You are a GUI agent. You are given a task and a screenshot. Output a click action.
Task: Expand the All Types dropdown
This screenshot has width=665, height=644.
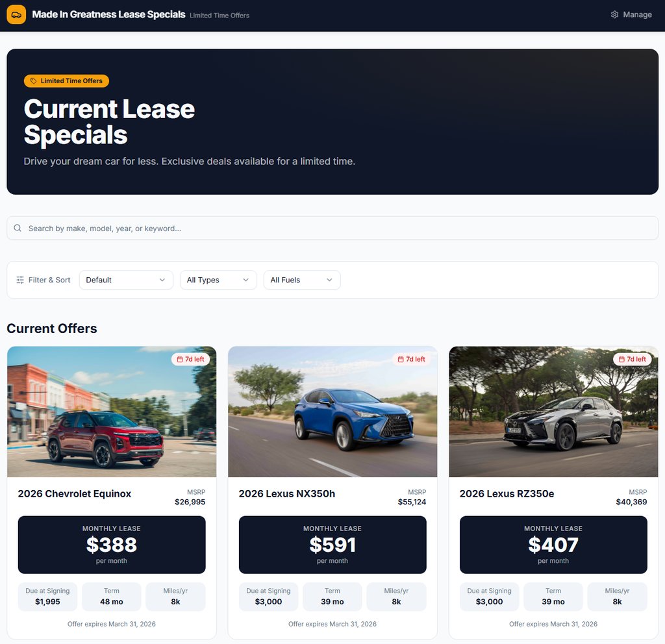click(218, 280)
